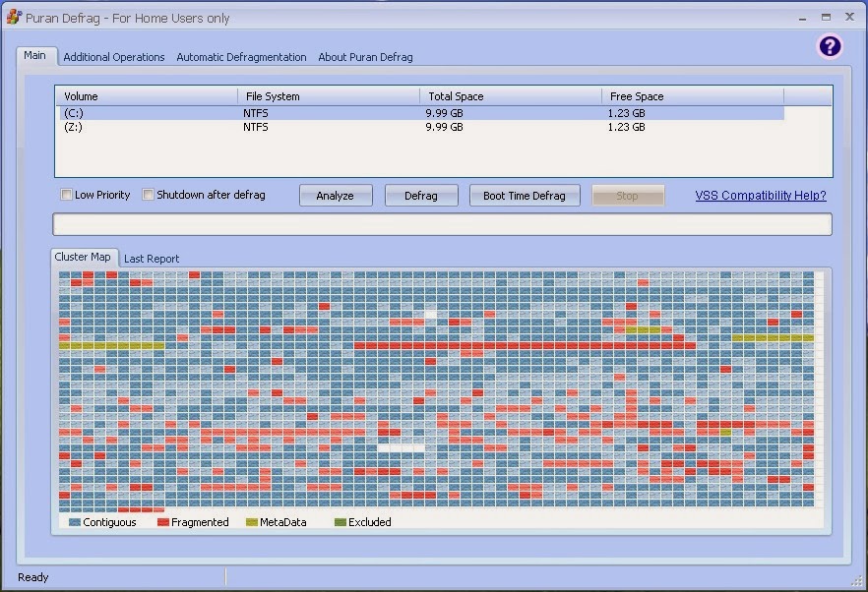The image size is (868, 592).
Task: Click the Fragmented red legend swatch
Action: pyautogui.click(x=163, y=522)
